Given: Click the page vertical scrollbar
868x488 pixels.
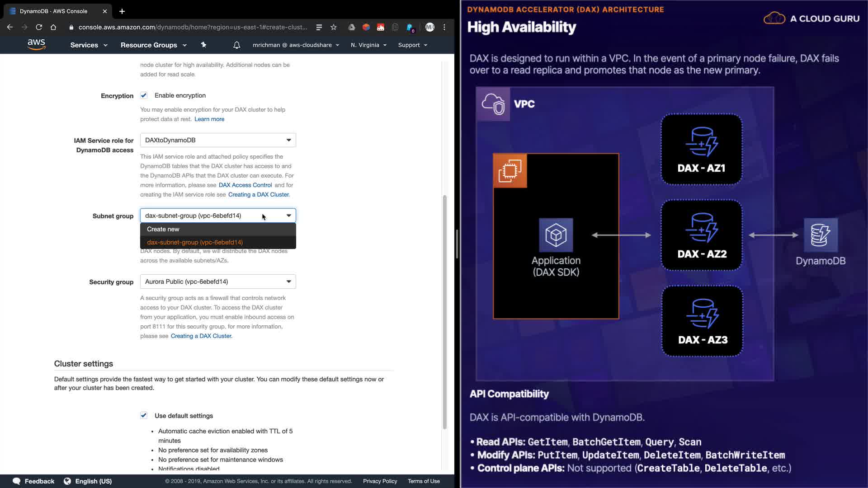Looking at the screenshot, I should point(444,312).
